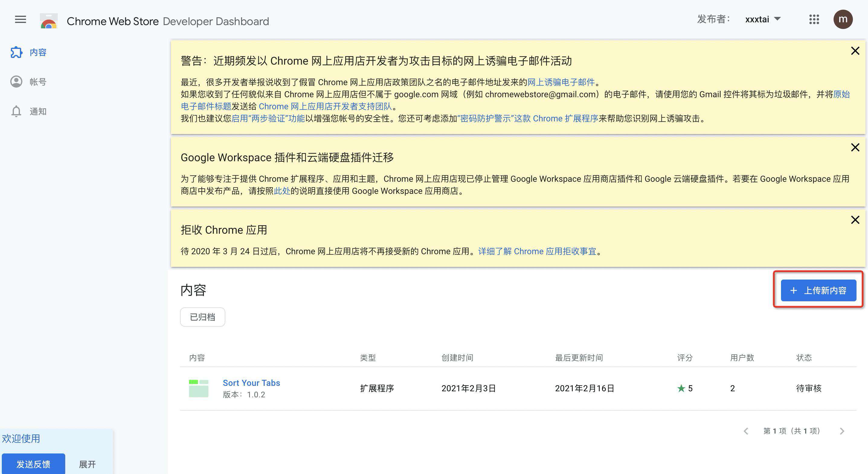Click 展开 in the welcome panel

(87, 465)
